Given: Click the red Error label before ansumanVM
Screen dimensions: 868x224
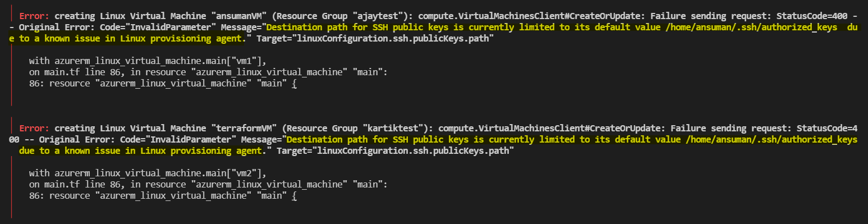Looking at the screenshot, I should pyautogui.click(x=34, y=16).
